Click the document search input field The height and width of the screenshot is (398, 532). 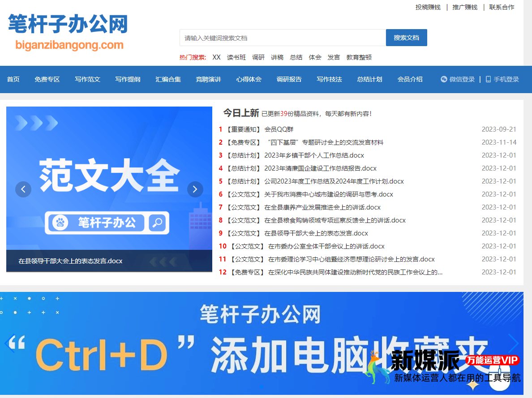point(282,38)
